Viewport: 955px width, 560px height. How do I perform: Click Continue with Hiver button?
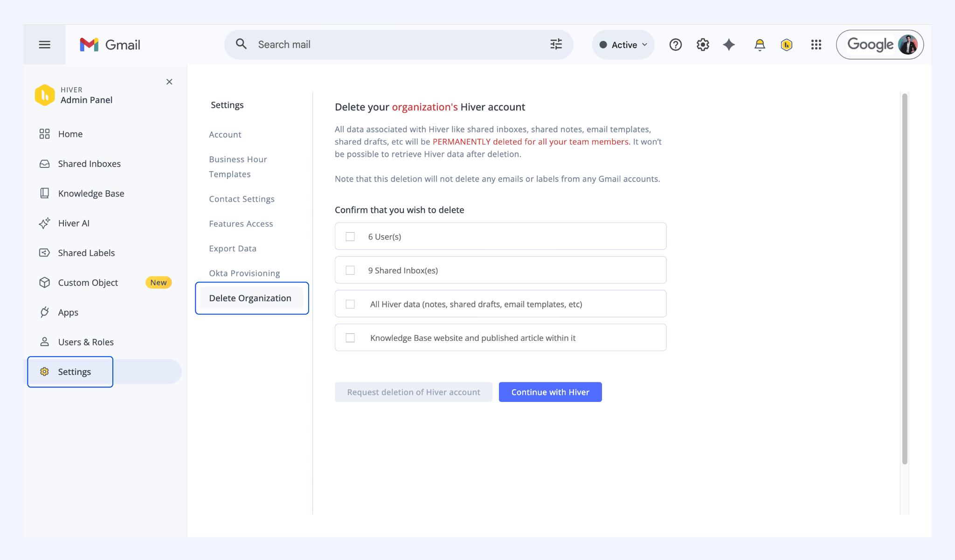click(550, 392)
